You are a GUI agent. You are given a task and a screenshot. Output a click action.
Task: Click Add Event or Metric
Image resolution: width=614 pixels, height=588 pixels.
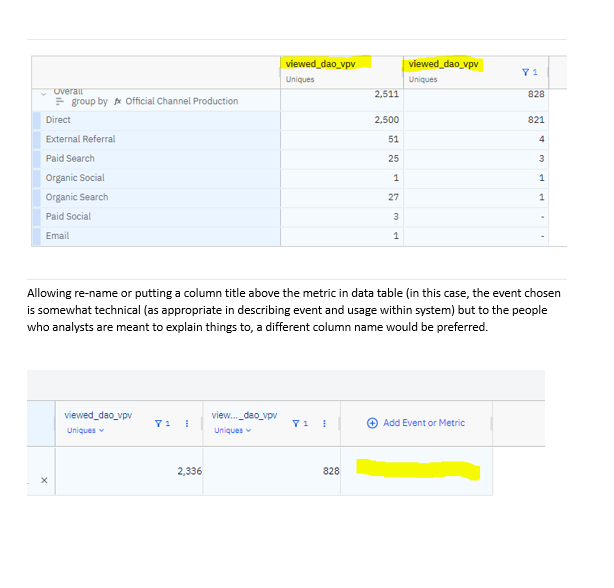[416, 423]
